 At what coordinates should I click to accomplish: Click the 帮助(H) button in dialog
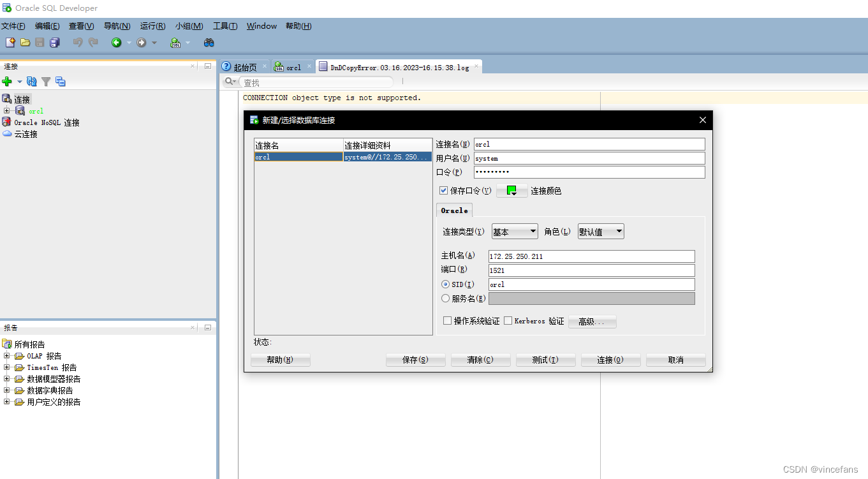[x=280, y=360]
